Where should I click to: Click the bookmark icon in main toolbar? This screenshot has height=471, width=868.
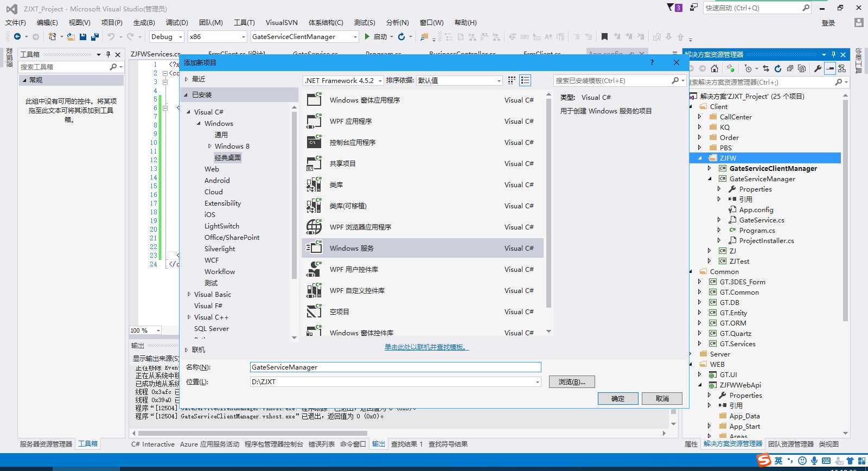604,37
